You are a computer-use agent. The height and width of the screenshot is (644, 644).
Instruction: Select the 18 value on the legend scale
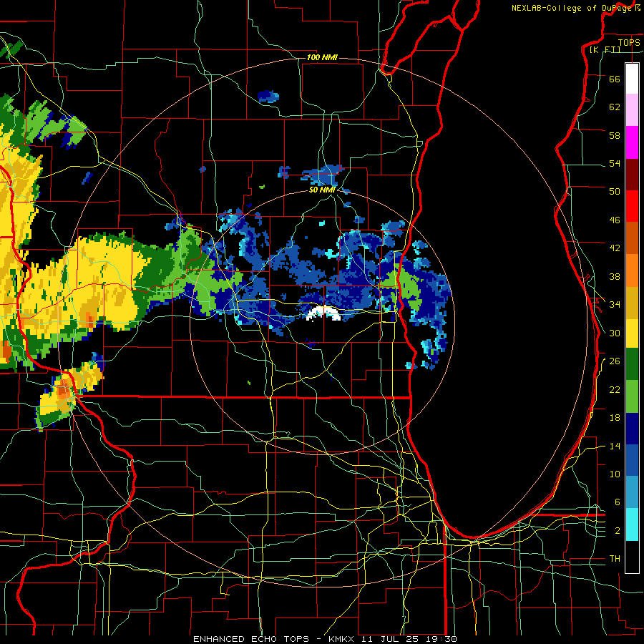615,418
